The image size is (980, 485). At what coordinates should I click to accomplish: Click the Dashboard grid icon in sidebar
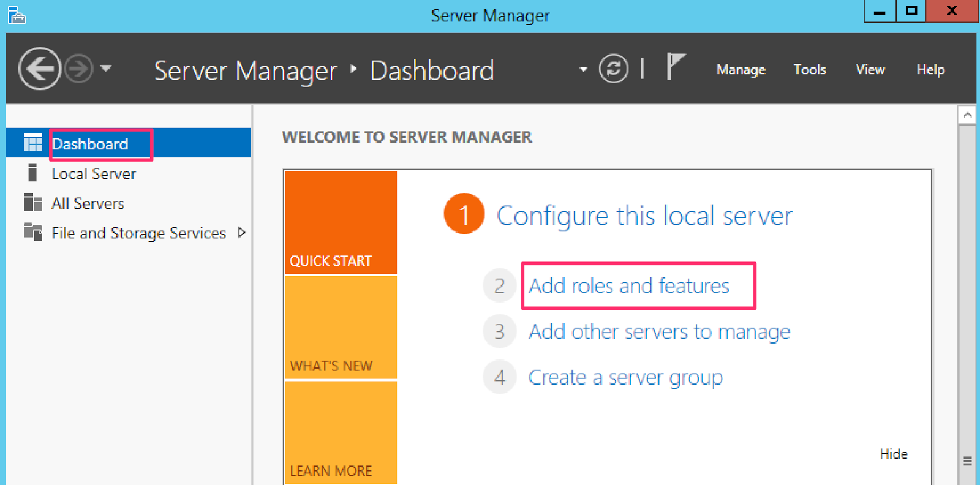[32, 143]
